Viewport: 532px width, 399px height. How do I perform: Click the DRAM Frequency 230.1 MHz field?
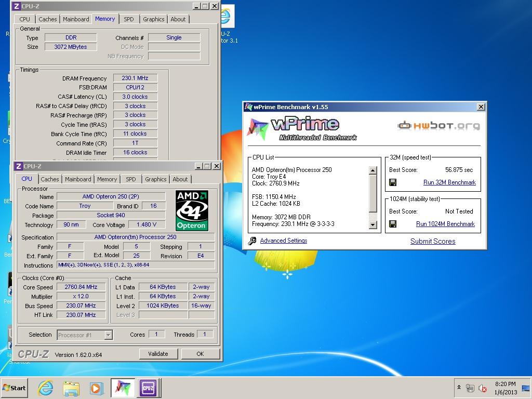(x=135, y=78)
